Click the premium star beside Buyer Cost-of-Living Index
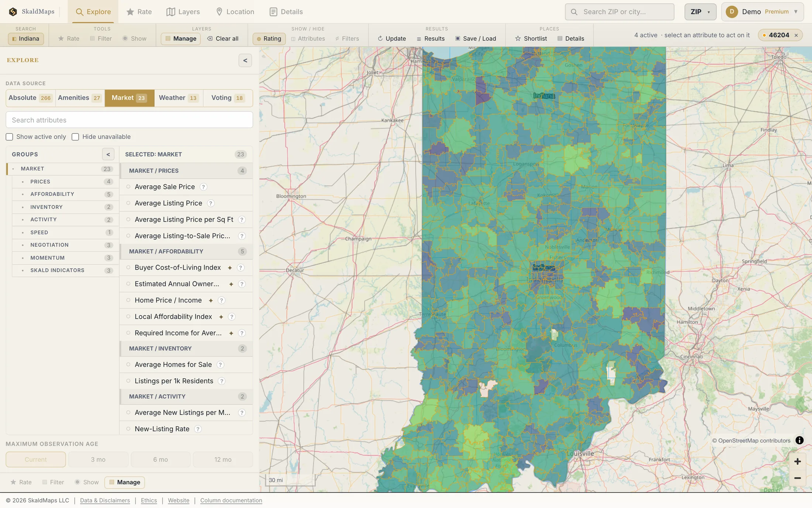Viewport: 812px width, 508px height. [230, 268]
